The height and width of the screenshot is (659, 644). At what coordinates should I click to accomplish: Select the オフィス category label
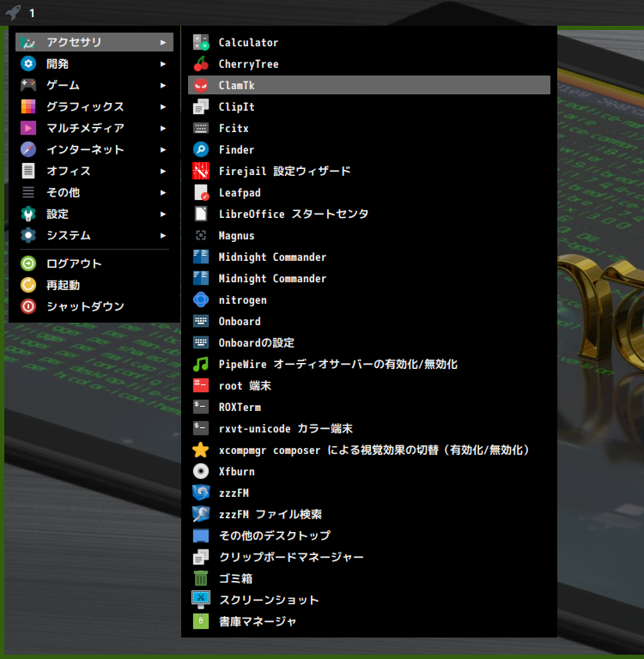pyautogui.click(x=68, y=171)
